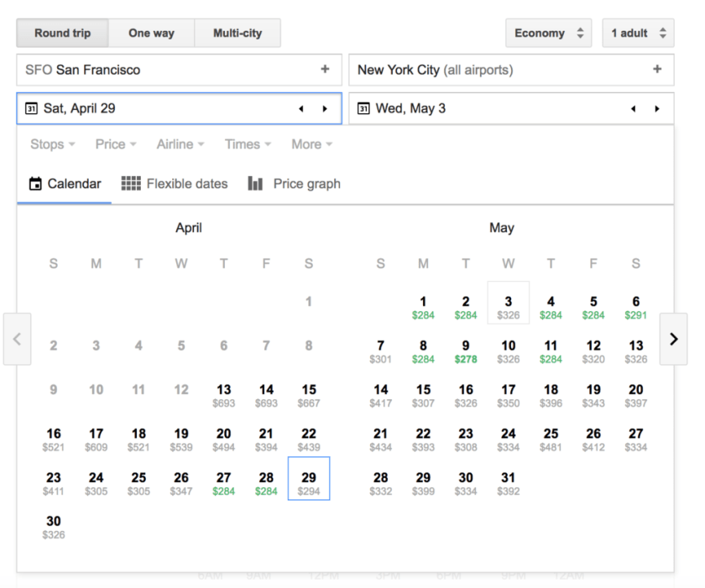Screen dimensions: 705x588
Task: Expand the Airline filter
Action: pos(180,144)
